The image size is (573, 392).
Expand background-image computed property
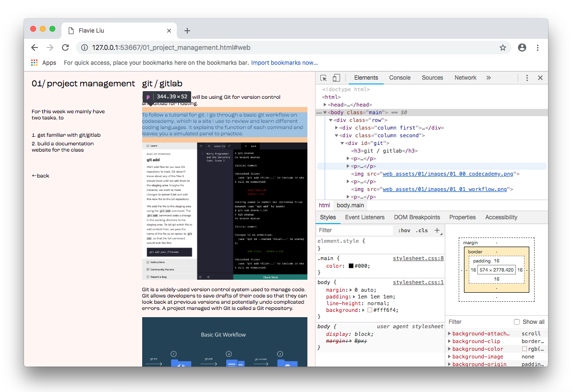[x=450, y=356]
